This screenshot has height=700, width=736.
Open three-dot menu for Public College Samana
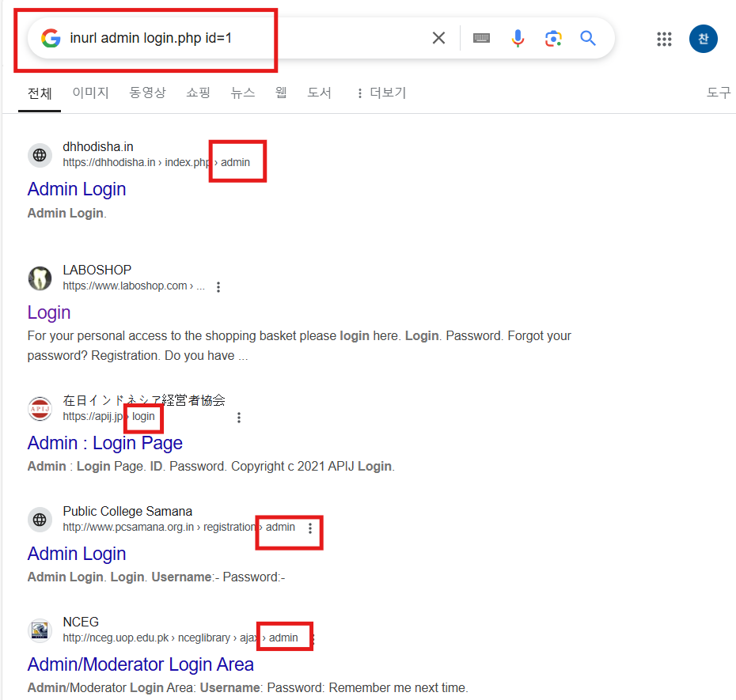point(309,528)
